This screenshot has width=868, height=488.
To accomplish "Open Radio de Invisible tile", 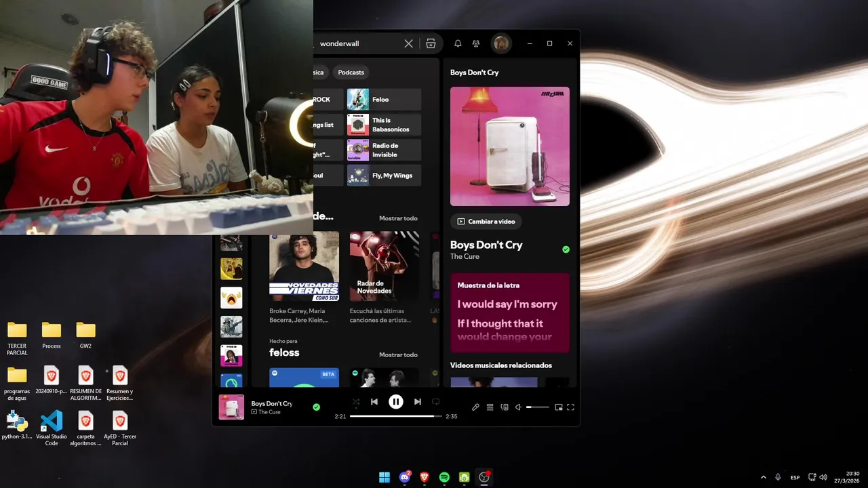I will click(x=384, y=150).
